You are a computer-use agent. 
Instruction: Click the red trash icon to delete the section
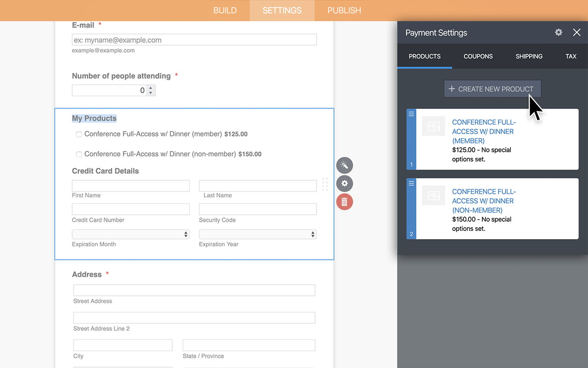click(345, 201)
